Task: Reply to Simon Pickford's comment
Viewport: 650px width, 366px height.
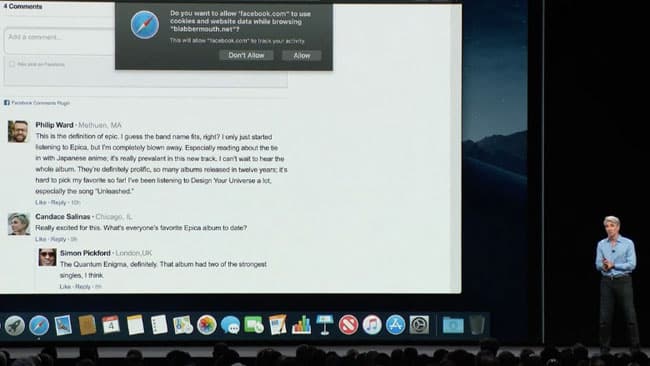Action: [x=83, y=286]
